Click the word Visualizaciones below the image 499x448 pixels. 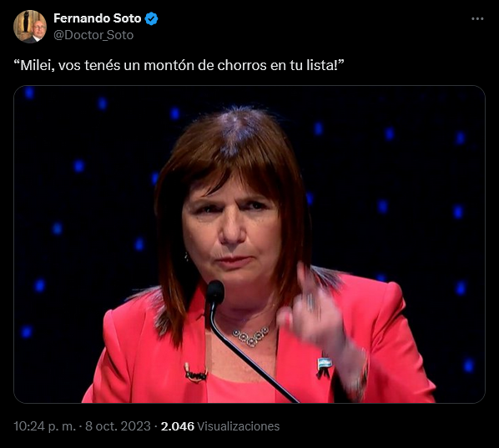pos(239,426)
